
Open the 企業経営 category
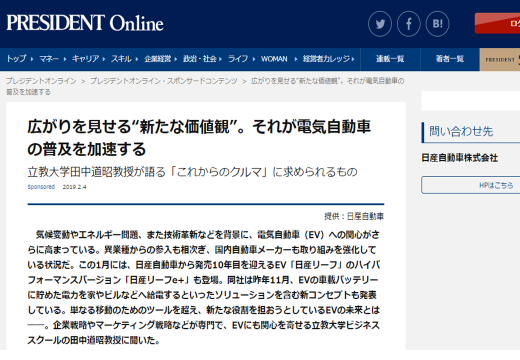(x=158, y=59)
